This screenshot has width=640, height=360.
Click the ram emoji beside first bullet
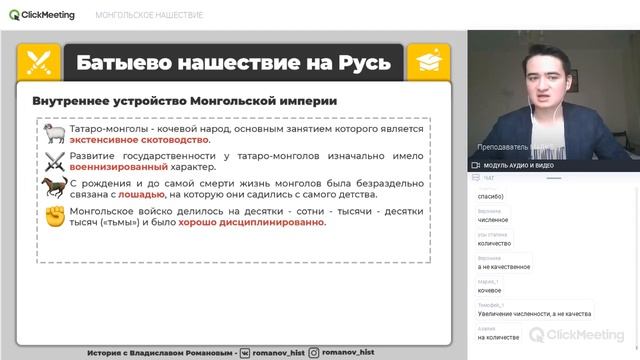coord(55,133)
